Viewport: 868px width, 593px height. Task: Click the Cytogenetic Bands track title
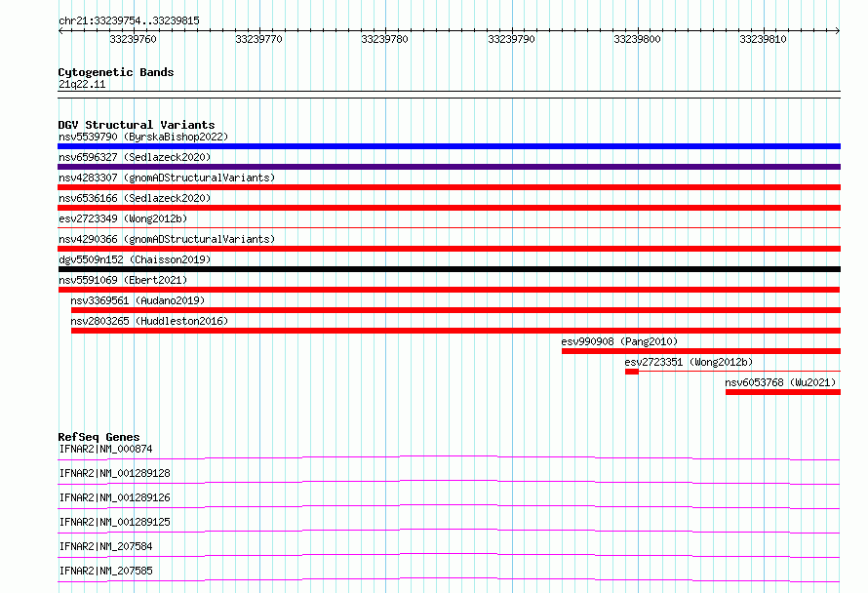pos(116,72)
